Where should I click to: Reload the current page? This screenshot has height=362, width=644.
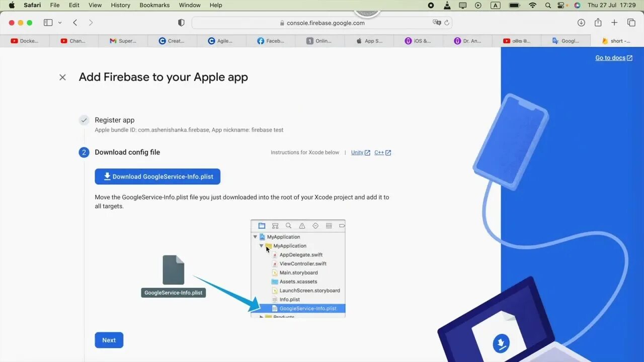click(x=446, y=23)
